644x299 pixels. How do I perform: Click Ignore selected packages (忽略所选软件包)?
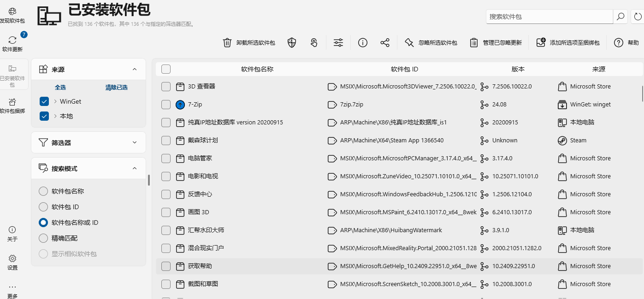pos(431,42)
